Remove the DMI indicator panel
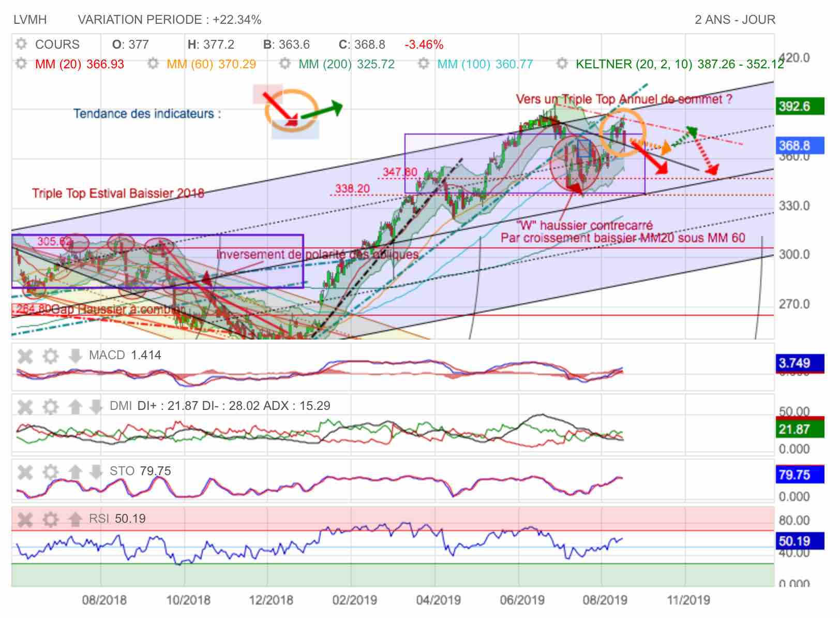This screenshot has height=618, width=840. coord(25,406)
